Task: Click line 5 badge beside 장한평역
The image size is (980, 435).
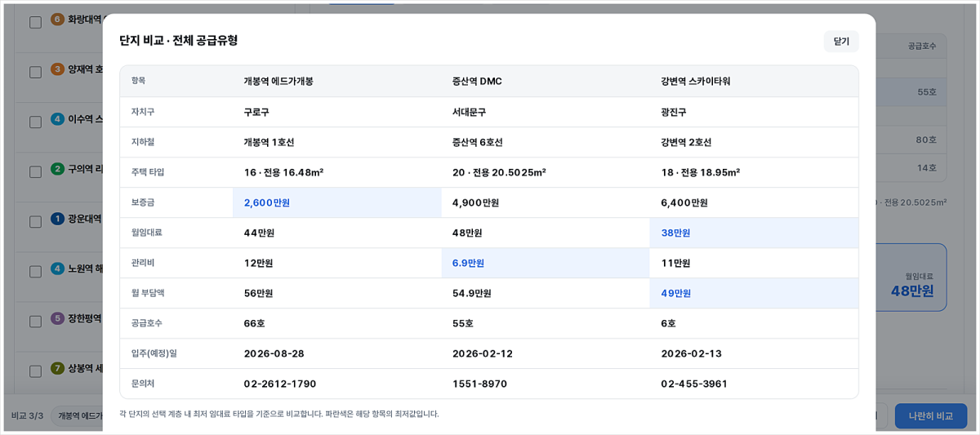Action: coord(57,317)
